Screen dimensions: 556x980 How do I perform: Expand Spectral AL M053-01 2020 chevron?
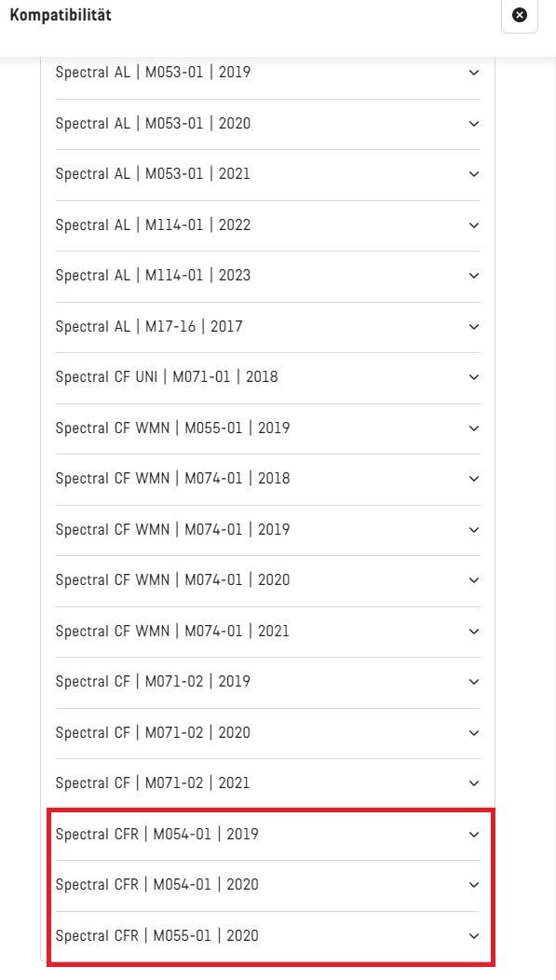coord(474,124)
